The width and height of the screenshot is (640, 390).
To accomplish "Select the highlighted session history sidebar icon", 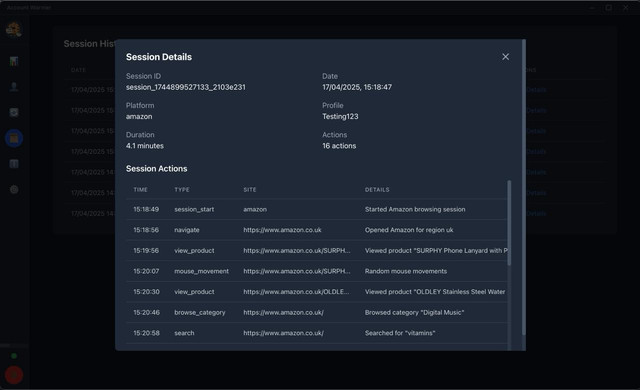I will 14,138.
